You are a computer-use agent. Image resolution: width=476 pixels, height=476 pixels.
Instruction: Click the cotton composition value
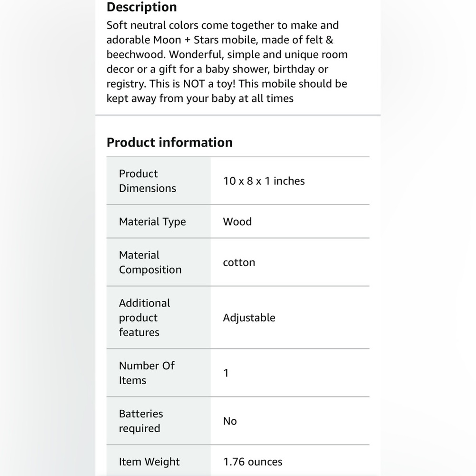pyautogui.click(x=239, y=262)
